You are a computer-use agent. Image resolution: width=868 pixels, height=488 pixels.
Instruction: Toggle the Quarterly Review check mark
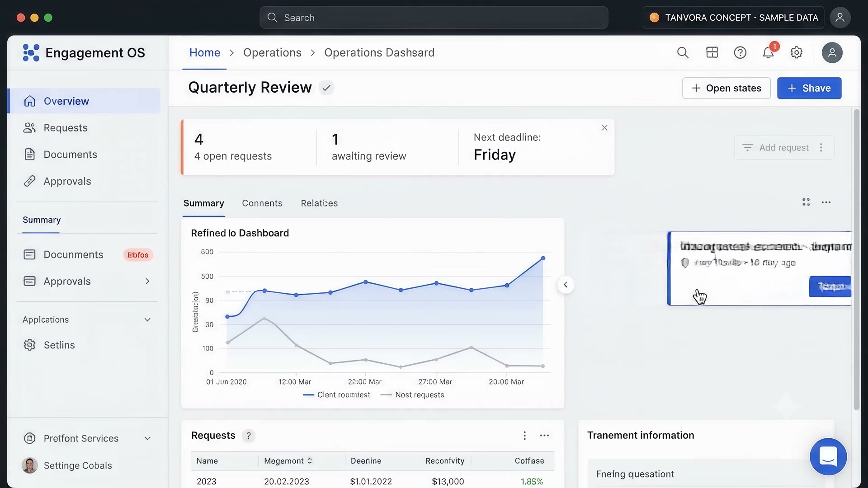pos(326,88)
